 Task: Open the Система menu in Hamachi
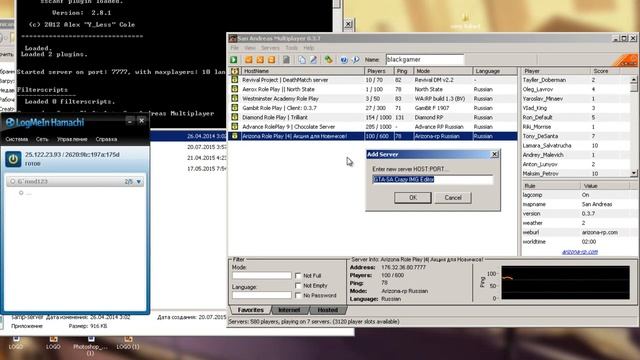(17, 139)
